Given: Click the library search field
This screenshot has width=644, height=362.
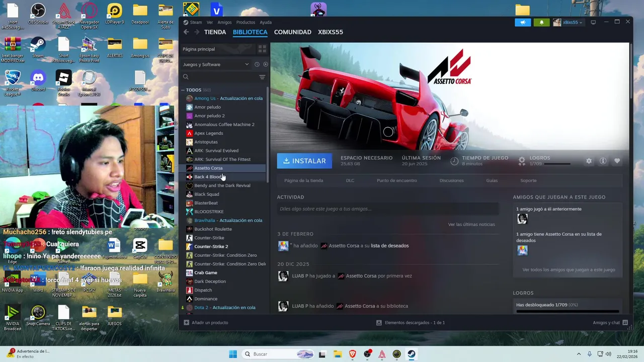Looking at the screenshot, I should [x=219, y=77].
